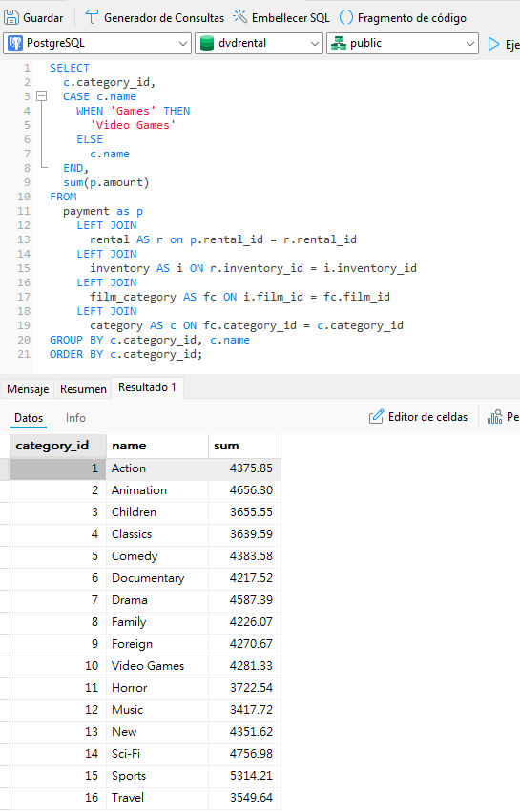Click the Classics name cell
This screenshot has height=812, width=520.
tap(156, 534)
